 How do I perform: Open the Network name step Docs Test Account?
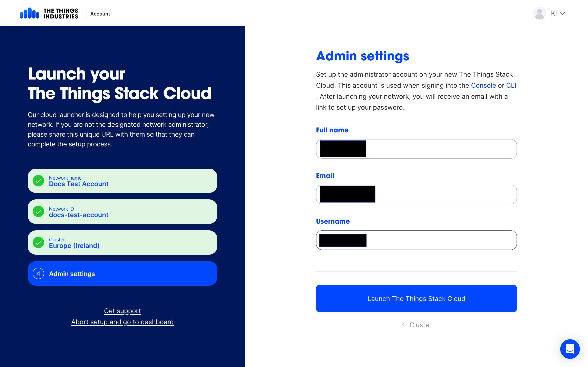(122, 181)
